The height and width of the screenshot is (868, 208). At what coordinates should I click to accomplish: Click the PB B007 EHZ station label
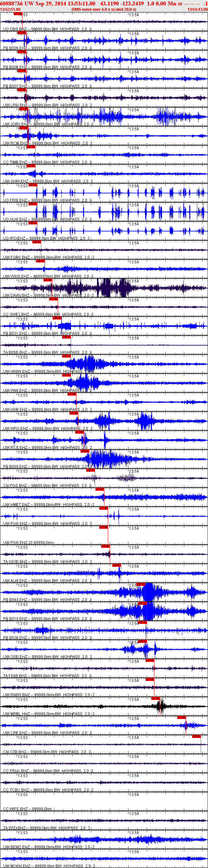(47, 86)
